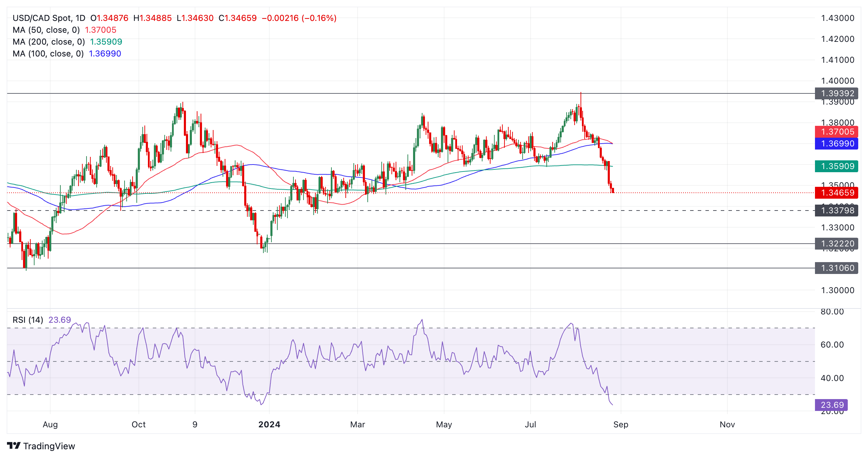Viewport: 868px width, 458px height.
Task: Click the TradingView brand text link
Action: tap(49, 446)
